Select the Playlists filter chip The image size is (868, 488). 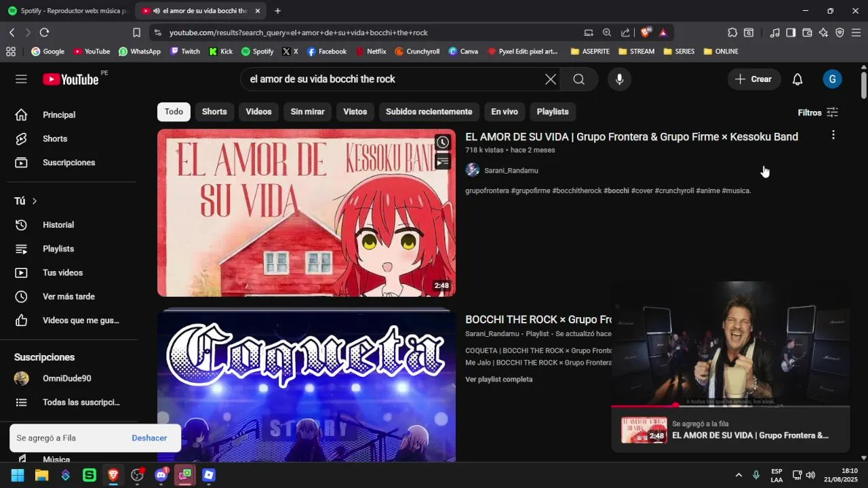553,112
